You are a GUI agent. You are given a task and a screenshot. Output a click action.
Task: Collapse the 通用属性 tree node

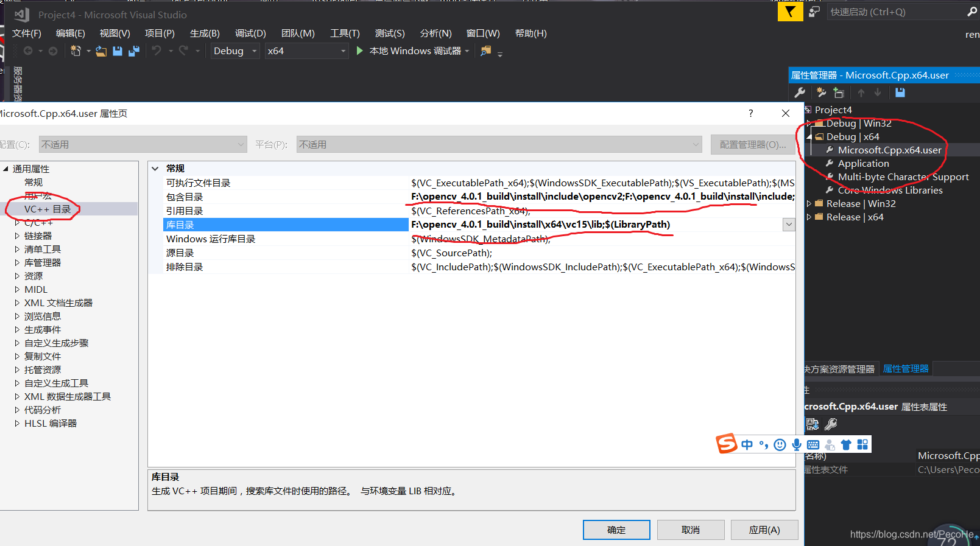coord(5,169)
